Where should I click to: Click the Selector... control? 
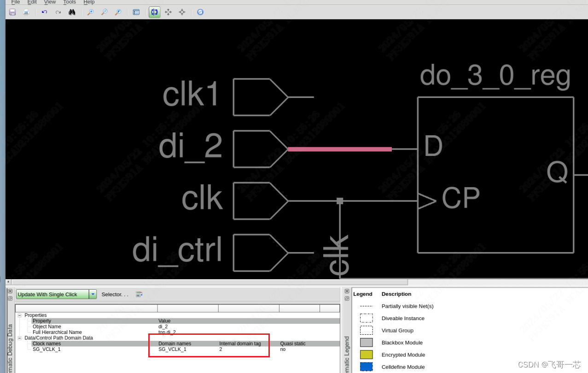(114, 294)
